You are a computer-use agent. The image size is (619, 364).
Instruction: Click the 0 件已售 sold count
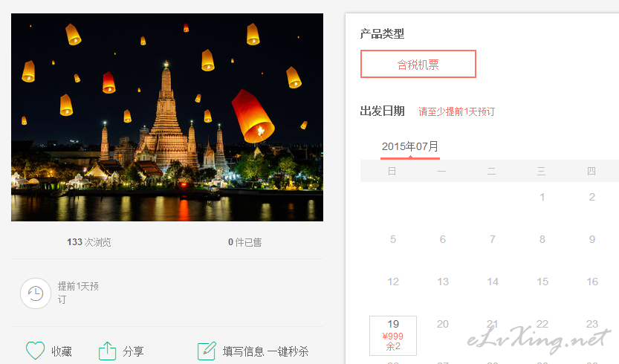244,242
